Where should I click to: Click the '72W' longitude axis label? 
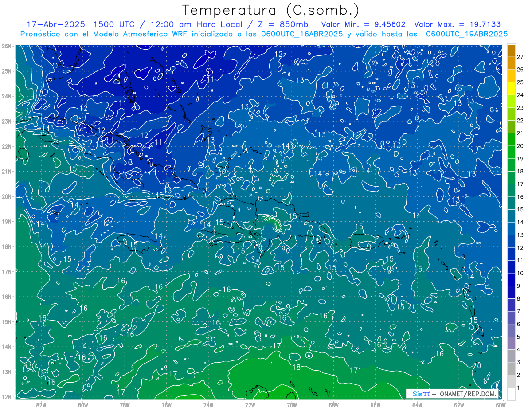[250, 404]
